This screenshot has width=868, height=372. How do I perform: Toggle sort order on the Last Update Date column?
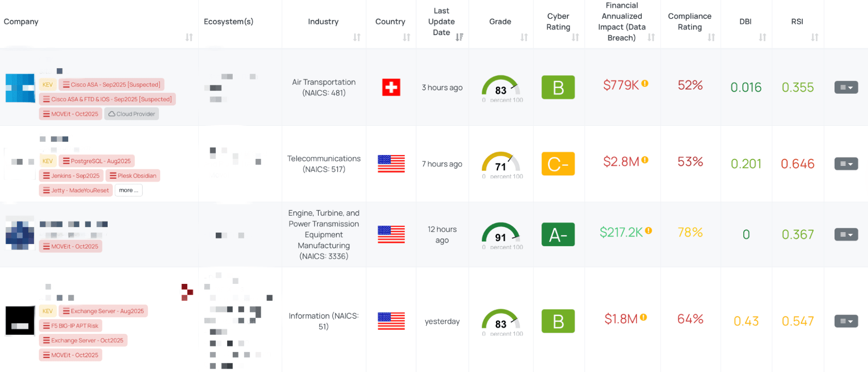pyautogui.click(x=459, y=37)
